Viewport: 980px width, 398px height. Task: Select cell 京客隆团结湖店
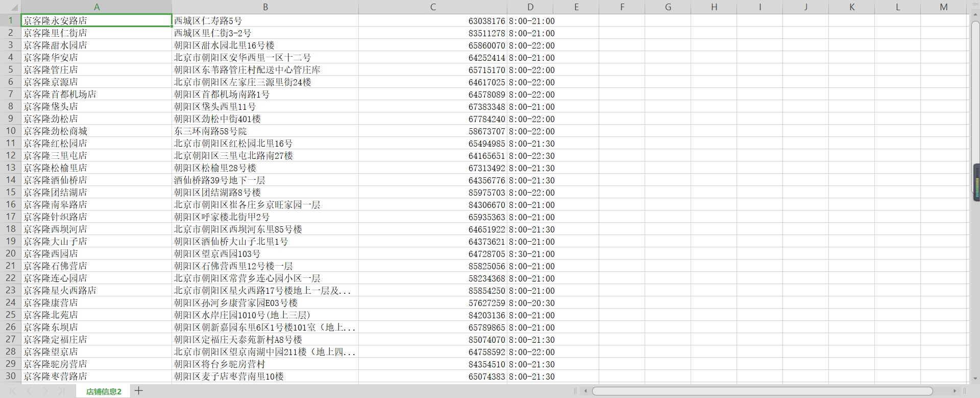tap(96, 192)
